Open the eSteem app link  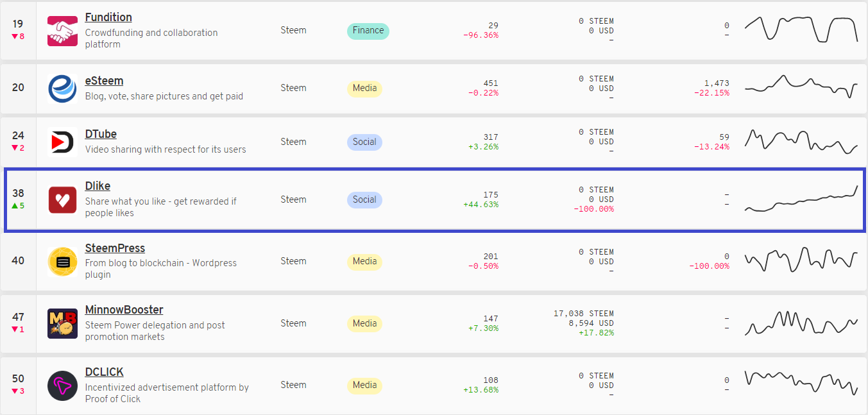pyautogui.click(x=104, y=81)
